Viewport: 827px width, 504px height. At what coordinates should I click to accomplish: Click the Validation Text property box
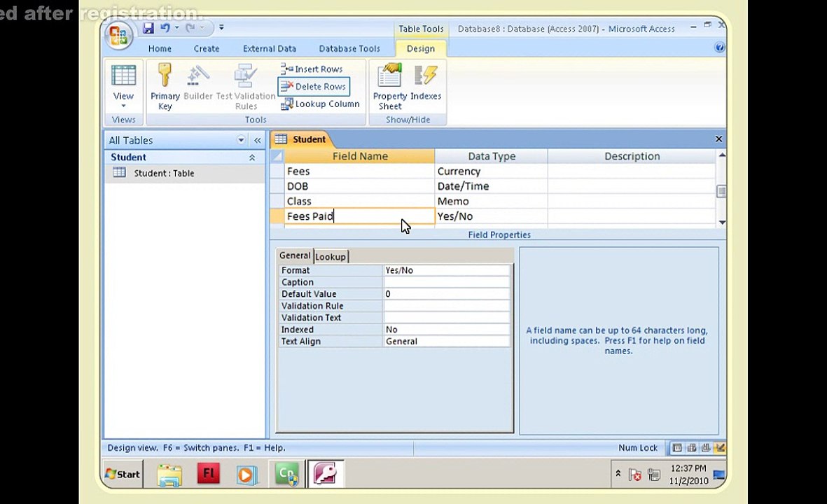coord(446,318)
